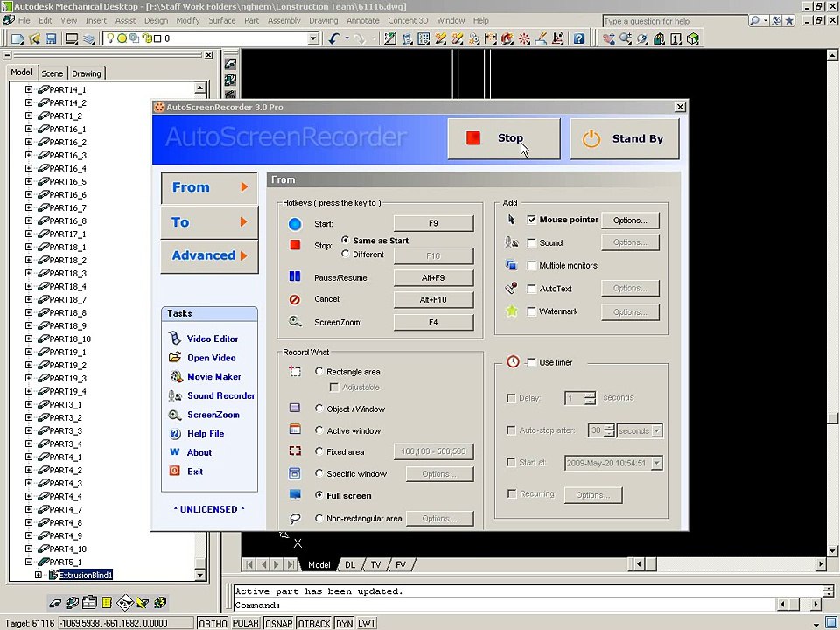This screenshot has width=840, height=630.
Task: Collapse the PART5_1 tree node
Action: pyautogui.click(x=29, y=562)
